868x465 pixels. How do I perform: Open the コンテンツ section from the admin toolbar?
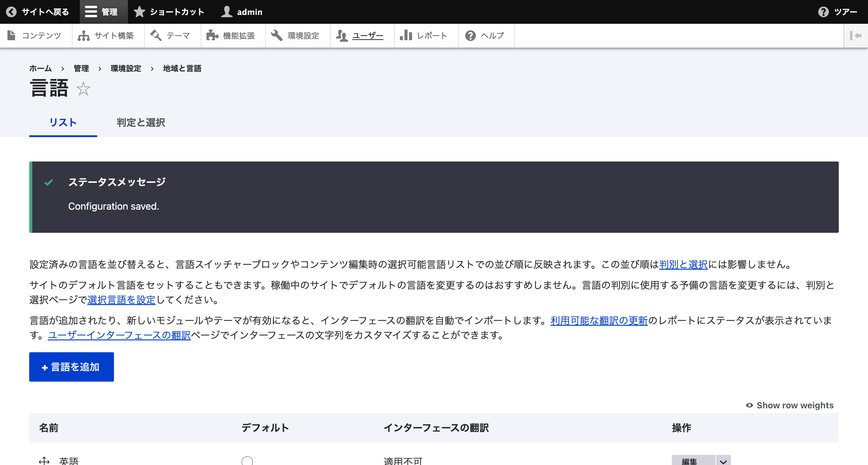tap(35, 35)
